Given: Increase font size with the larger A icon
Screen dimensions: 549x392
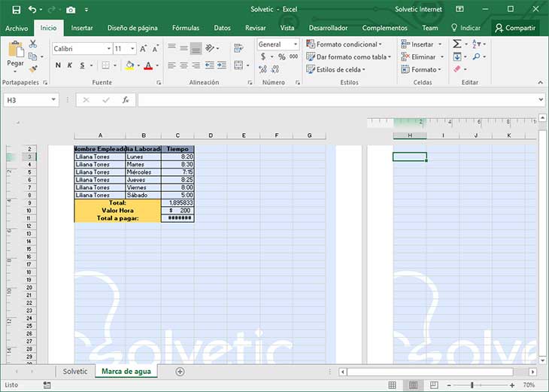Looking at the screenshot, I should (143, 49).
